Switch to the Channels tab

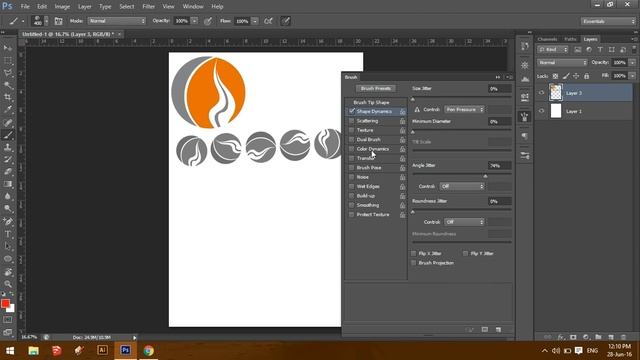point(547,39)
